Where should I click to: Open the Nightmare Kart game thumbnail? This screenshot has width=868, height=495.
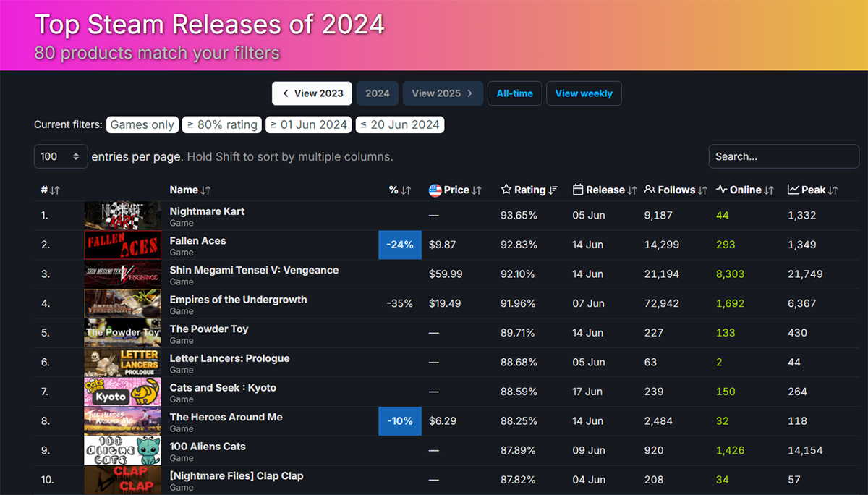[122, 216]
